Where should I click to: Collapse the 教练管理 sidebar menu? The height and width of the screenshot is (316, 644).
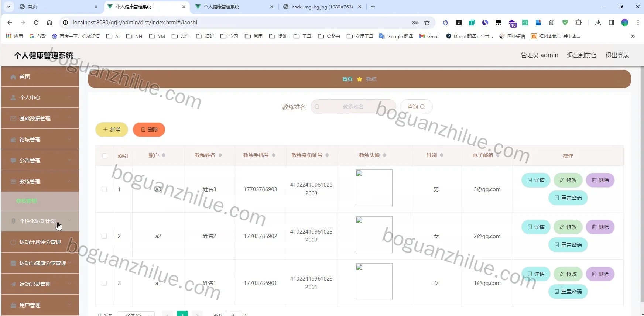pos(40,182)
